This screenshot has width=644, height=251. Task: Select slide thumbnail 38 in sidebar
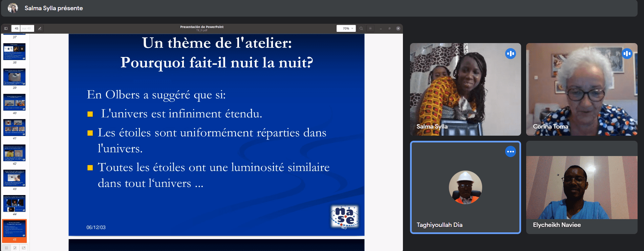[x=15, y=52]
